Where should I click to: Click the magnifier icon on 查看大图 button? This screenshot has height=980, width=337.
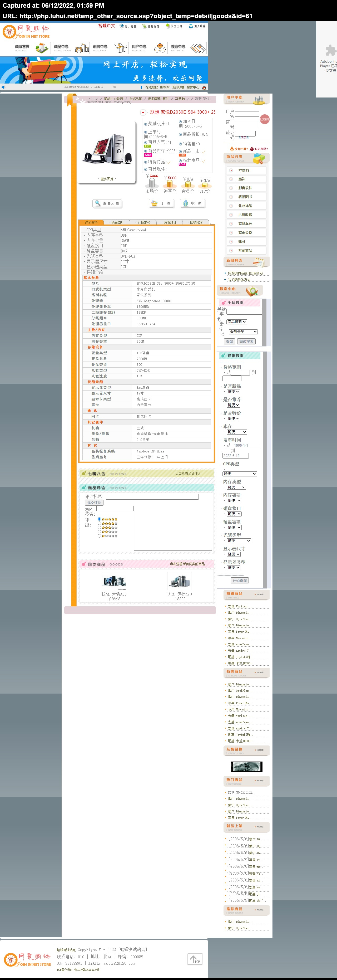point(98,203)
